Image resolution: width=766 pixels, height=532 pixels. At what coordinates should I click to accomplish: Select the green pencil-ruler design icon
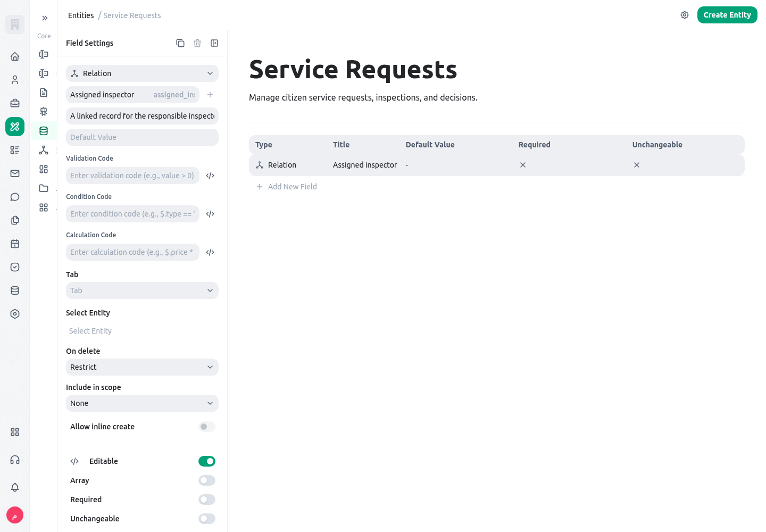(x=15, y=127)
